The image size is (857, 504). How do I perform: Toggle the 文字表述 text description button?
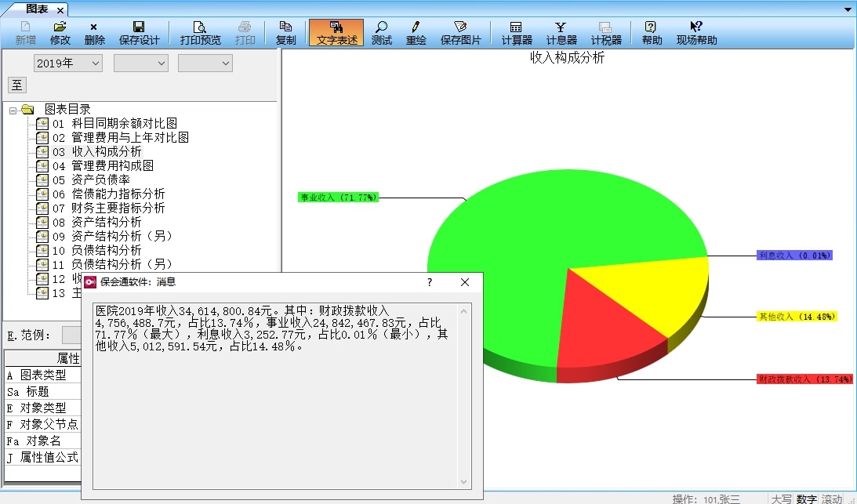[336, 32]
